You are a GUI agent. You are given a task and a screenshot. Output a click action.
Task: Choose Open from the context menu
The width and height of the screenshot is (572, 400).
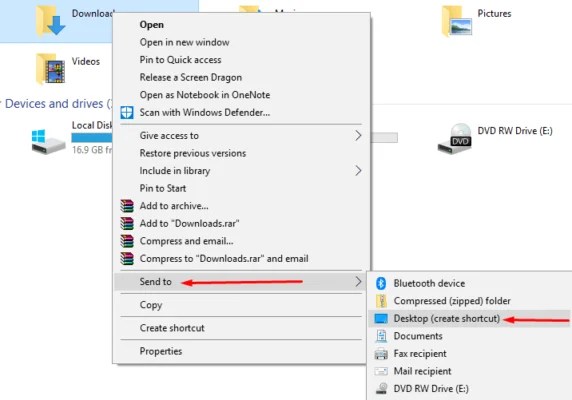(241, 25)
